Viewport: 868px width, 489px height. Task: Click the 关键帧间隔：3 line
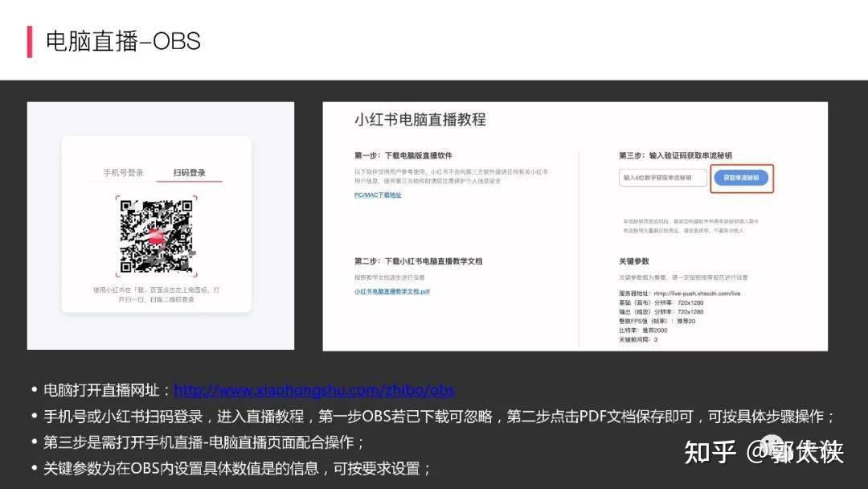pos(638,339)
